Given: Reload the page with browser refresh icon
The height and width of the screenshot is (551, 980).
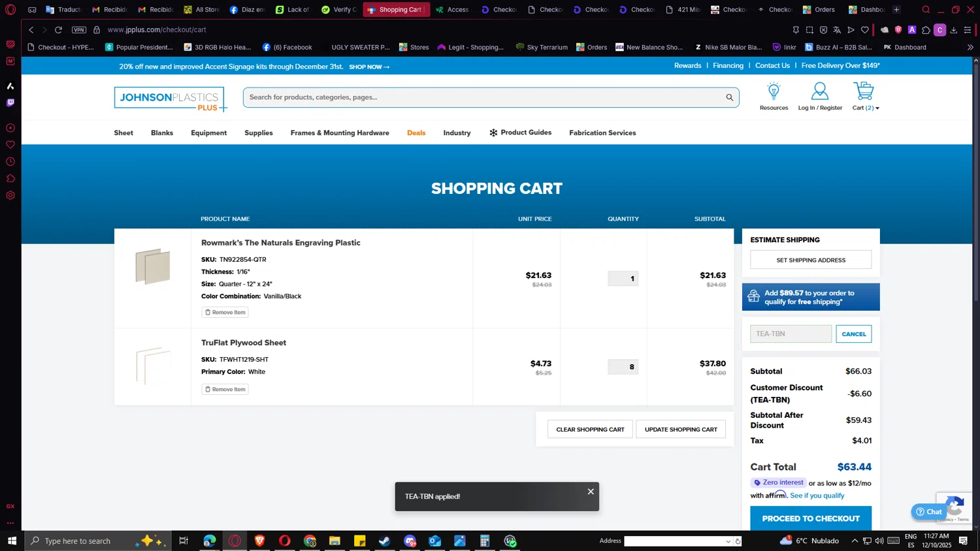Looking at the screenshot, I should click(58, 30).
